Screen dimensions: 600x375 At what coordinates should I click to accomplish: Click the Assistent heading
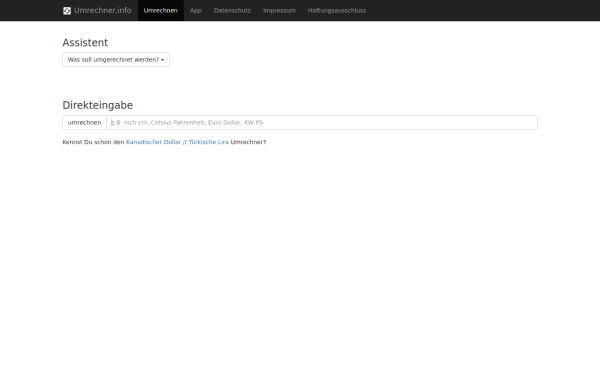pyautogui.click(x=85, y=42)
